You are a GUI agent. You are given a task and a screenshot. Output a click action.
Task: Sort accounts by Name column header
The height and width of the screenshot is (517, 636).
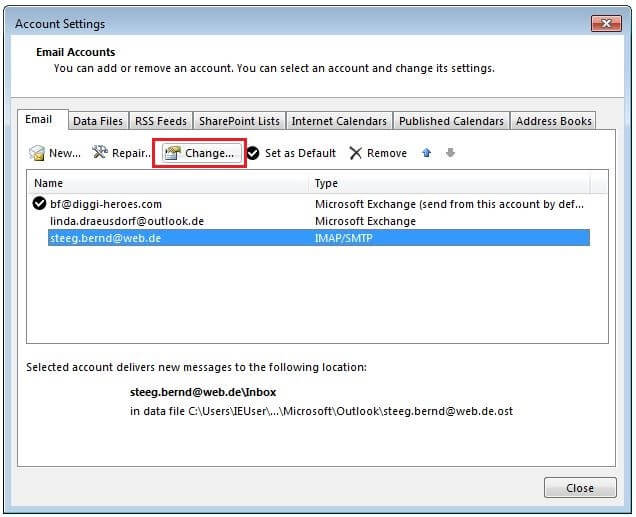click(x=168, y=183)
